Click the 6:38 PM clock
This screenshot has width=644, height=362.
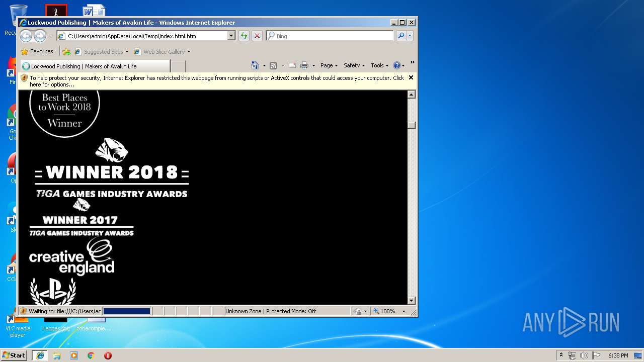pos(618,355)
